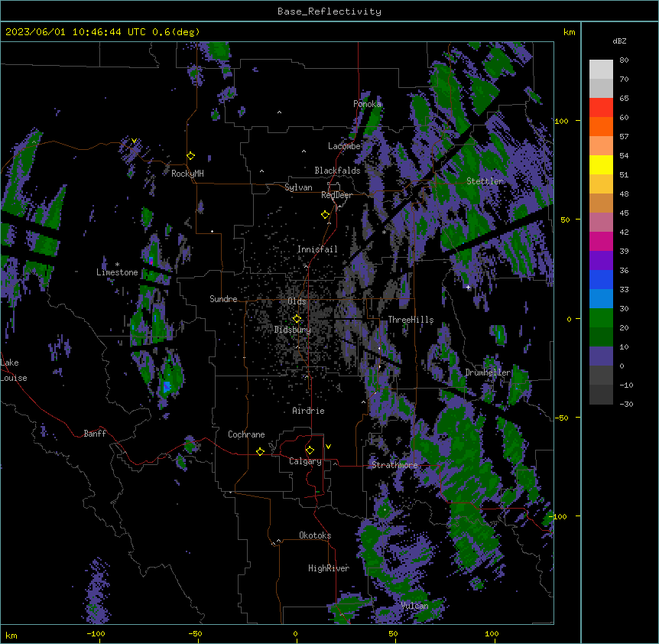Click the Drumheller label
The width and height of the screenshot is (659, 644).
point(488,372)
